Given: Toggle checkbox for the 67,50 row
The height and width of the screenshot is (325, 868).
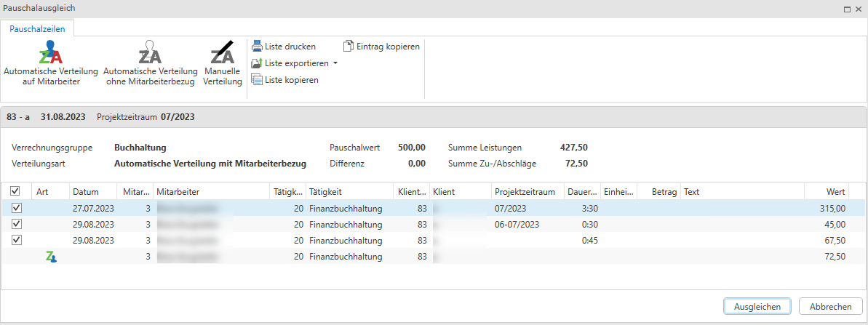Looking at the screenshot, I should coord(17,240).
